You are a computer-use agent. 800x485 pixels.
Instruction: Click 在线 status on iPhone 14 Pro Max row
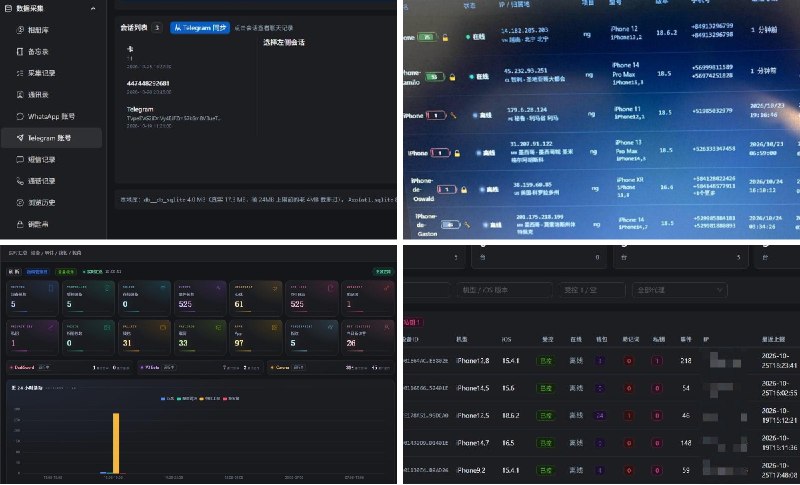tap(479, 77)
